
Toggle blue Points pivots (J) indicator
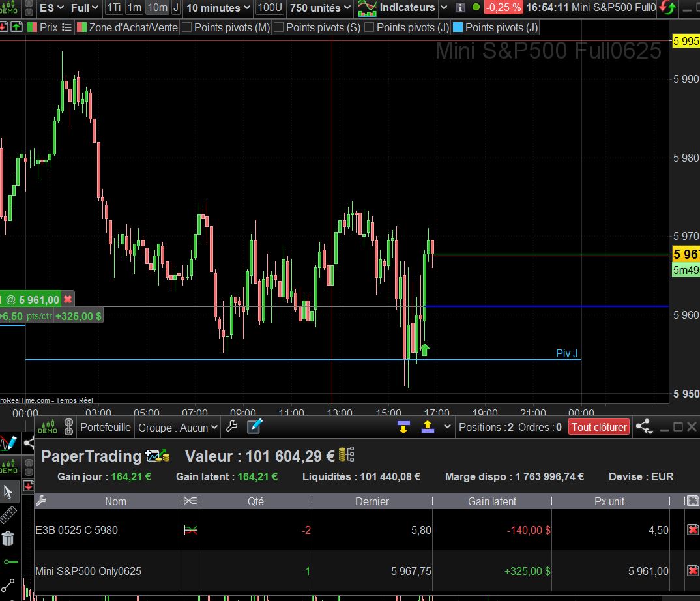tap(458, 27)
